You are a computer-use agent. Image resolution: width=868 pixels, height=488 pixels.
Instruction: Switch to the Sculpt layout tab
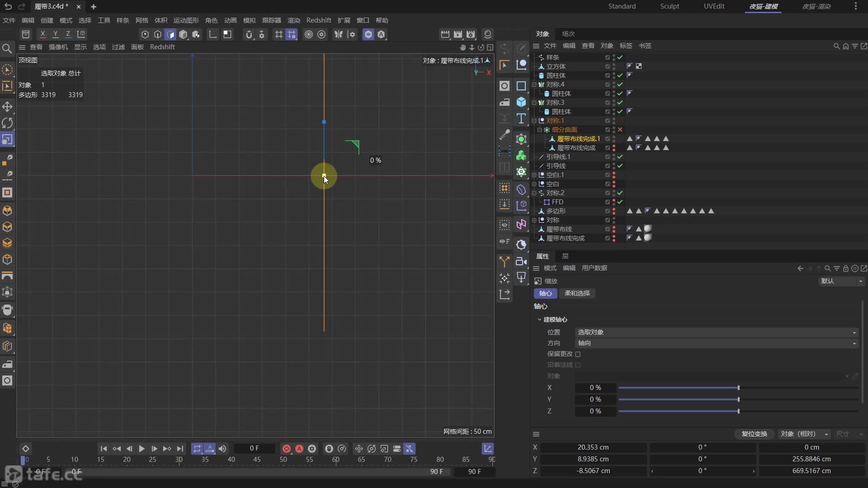pyautogui.click(x=670, y=6)
